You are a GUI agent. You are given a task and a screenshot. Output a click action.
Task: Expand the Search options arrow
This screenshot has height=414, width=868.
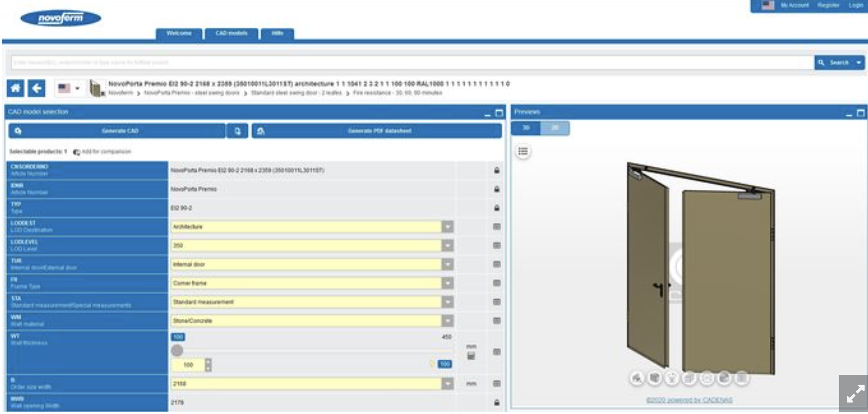(859, 62)
